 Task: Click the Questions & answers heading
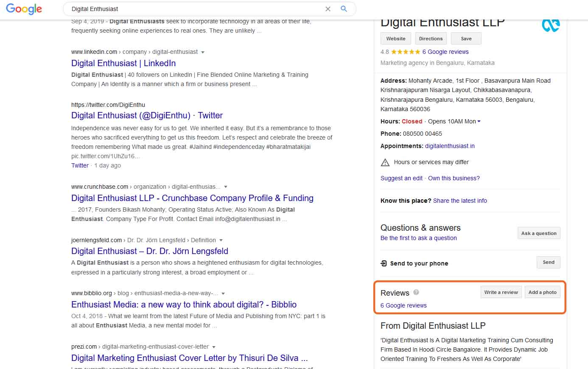pyautogui.click(x=420, y=228)
